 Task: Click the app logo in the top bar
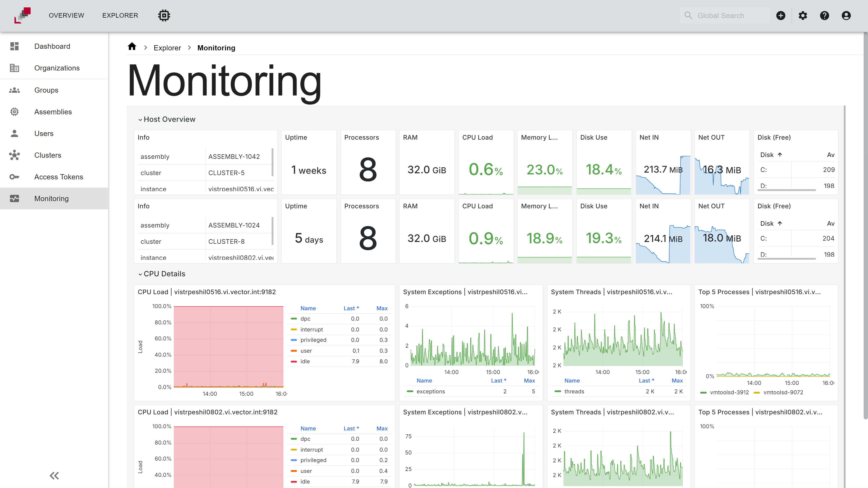22,16
